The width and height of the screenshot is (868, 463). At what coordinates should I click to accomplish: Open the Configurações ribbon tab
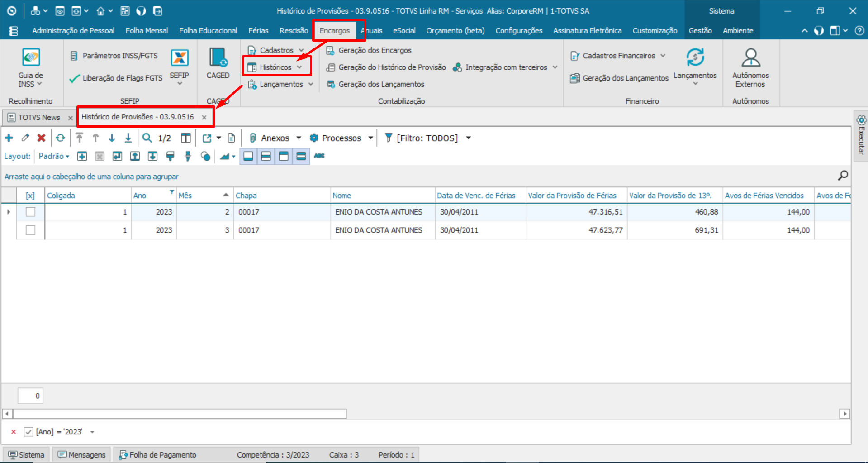pos(519,31)
